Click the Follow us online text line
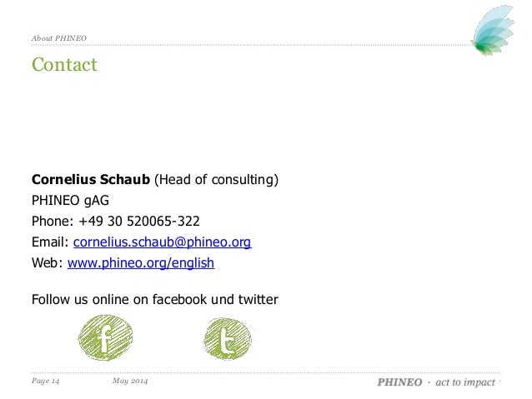 pyautogui.click(x=155, y=299)
